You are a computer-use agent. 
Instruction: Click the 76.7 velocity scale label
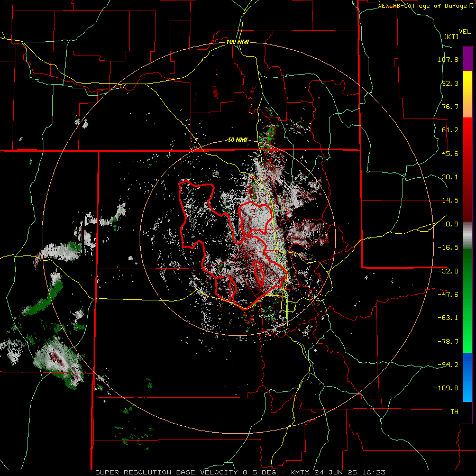point(450,106)
